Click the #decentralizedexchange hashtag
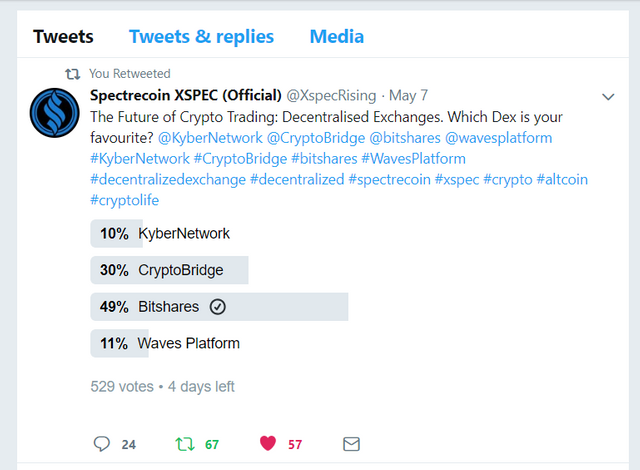Viewport: 640px width, 470px height. tap(168, 180)
